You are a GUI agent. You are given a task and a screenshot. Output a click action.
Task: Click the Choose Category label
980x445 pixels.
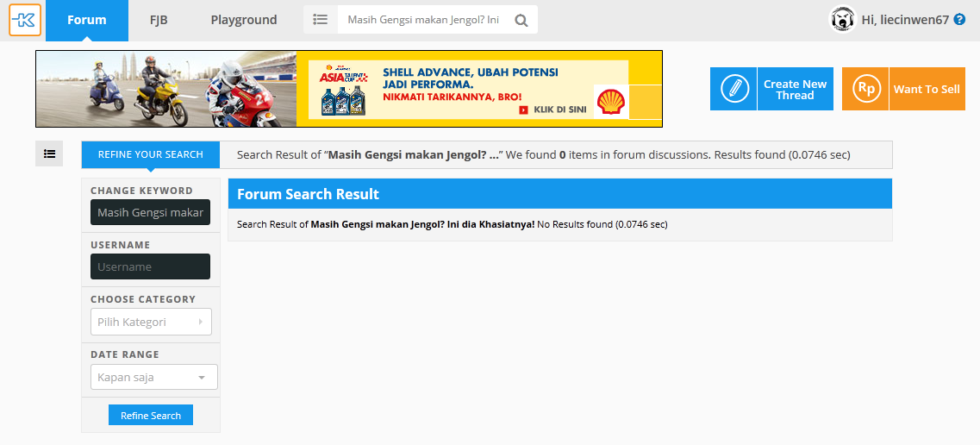tap(143, 299)
